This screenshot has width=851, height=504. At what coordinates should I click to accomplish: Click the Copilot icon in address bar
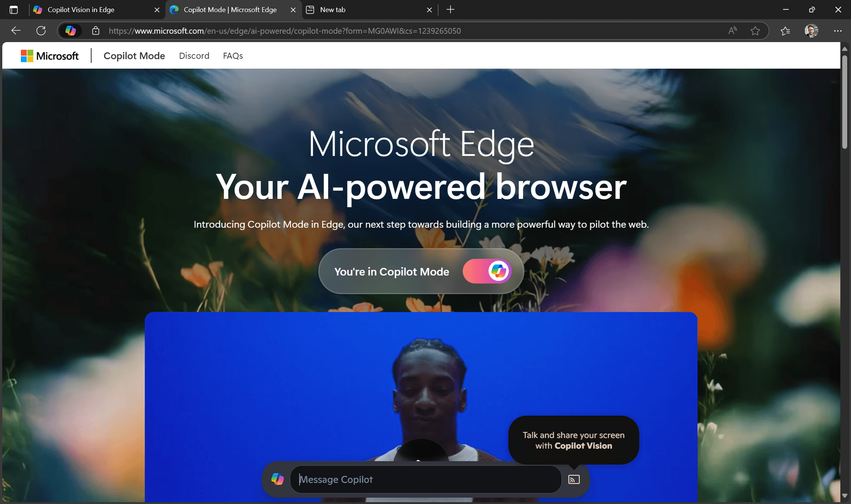(x=70, y=31)
